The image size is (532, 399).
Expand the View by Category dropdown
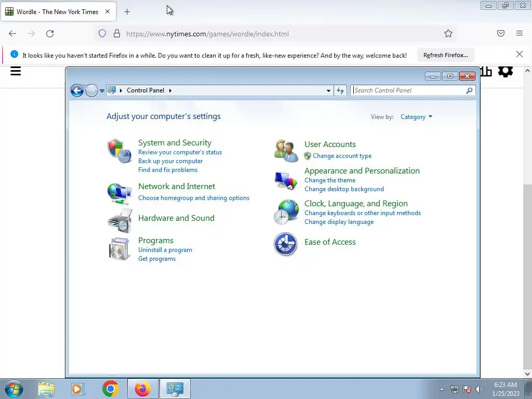point(416,117)
